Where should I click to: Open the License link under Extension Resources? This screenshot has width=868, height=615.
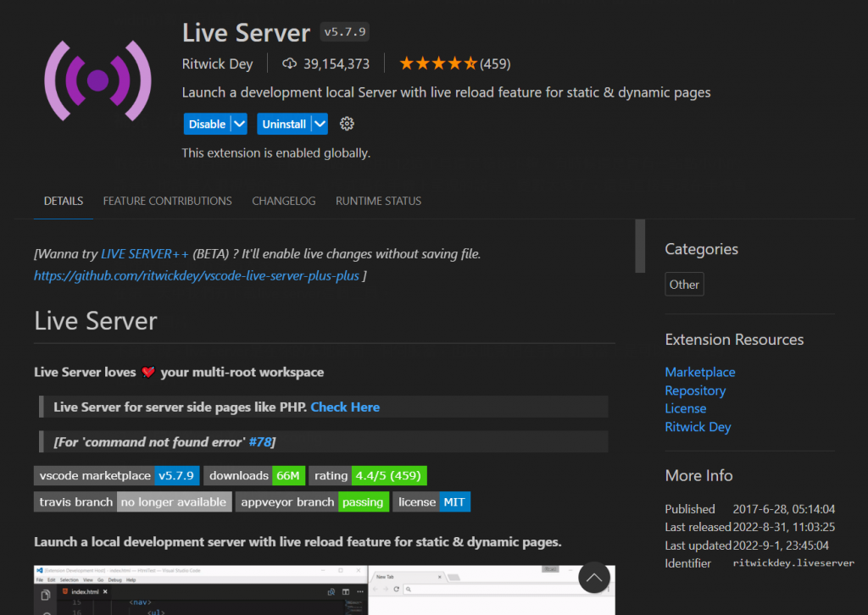pos(685,408)
